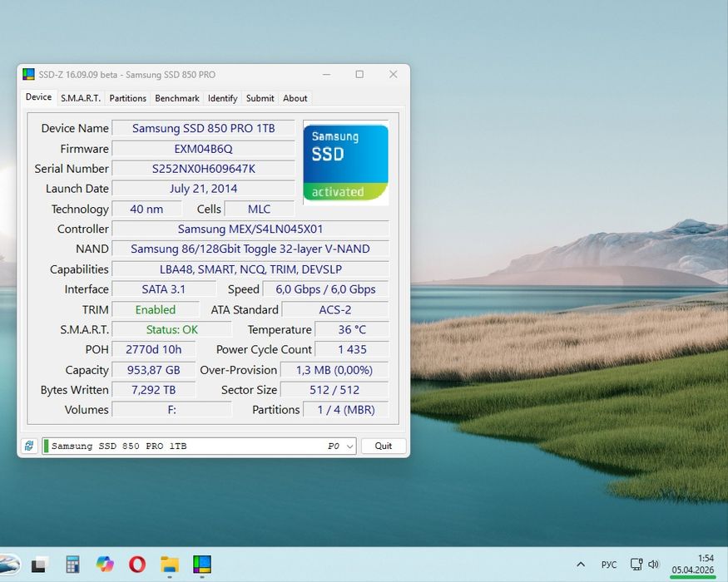Image resolution: width=728 pixels, height=582 pixels.
Task: Show the About tab
Action: coord(295,98)
